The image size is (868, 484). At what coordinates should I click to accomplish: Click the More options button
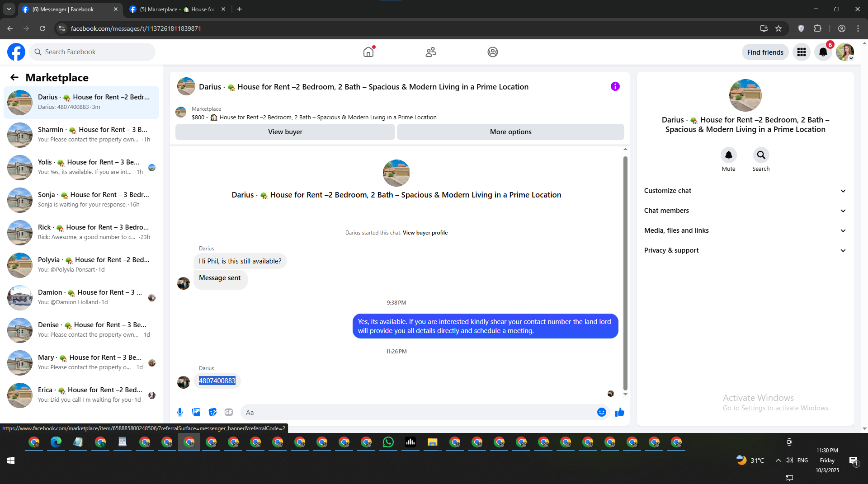[511, 132]
